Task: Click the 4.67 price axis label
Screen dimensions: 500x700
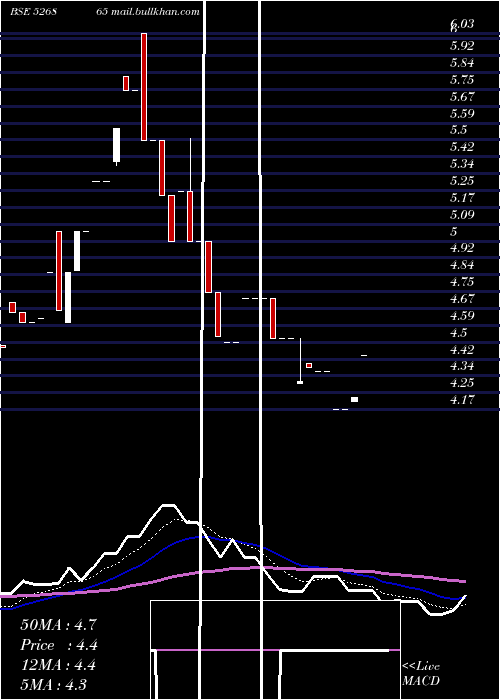Action: tap(462, 299)
